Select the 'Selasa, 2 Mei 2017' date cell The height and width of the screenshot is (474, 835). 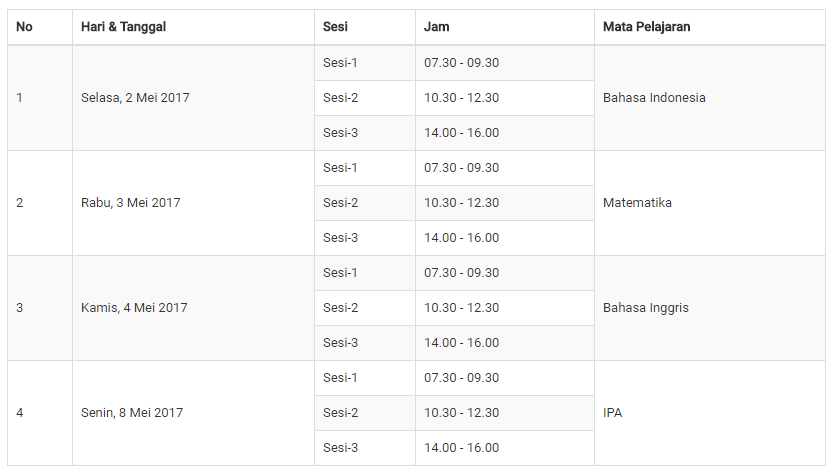[193, 98]
